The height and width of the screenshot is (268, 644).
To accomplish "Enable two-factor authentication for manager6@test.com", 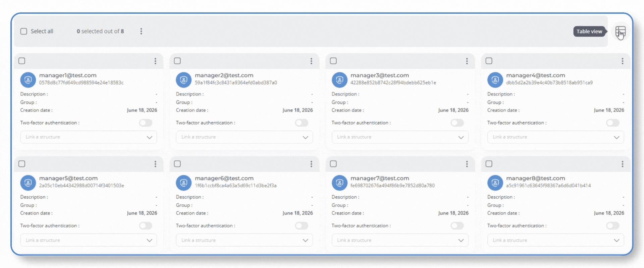I will [x=302, y=226].
